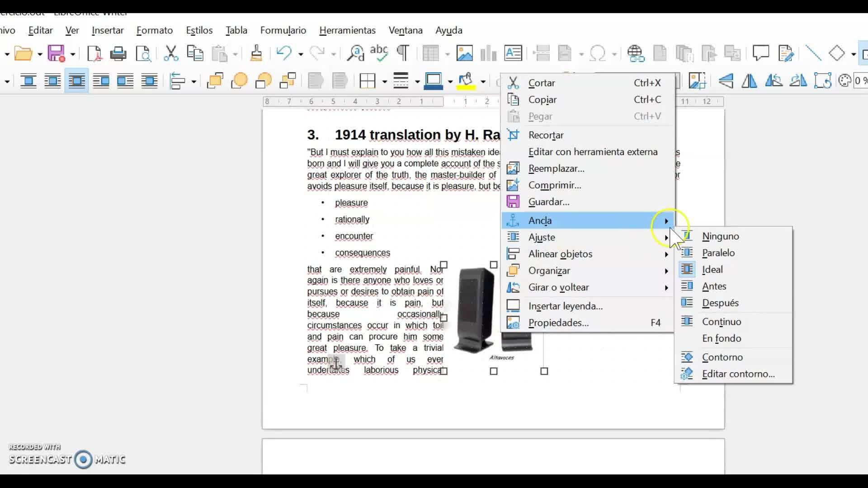The image size is (868, 488).
Task: Click the Cut scissors icon in toolbar
Action: click(171, 54)
